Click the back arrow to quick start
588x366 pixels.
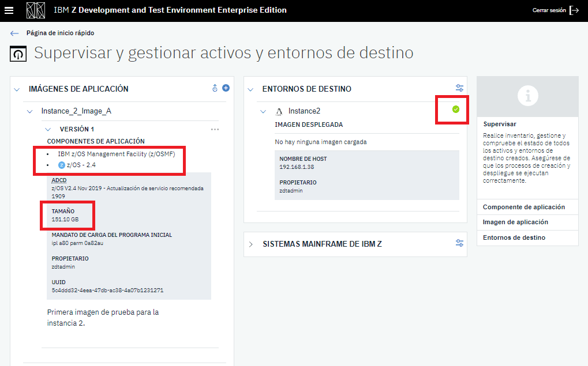click(x=14, y=33)
